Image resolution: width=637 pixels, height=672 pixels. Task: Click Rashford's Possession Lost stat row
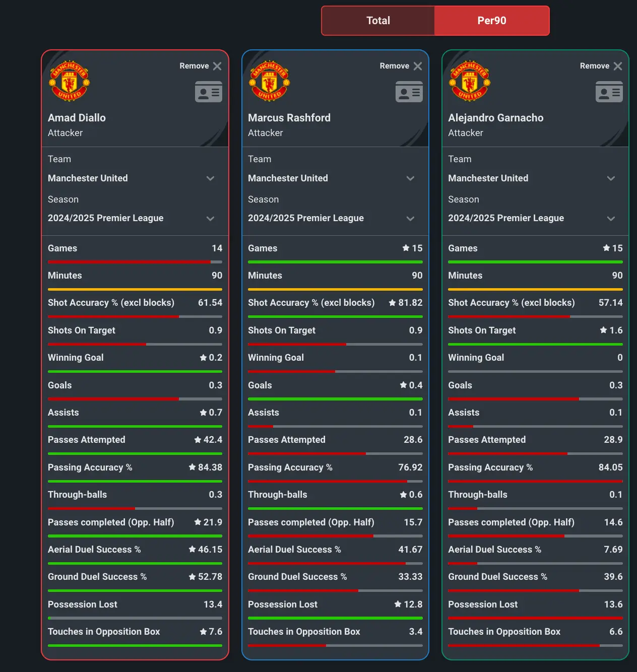point(335,604)
